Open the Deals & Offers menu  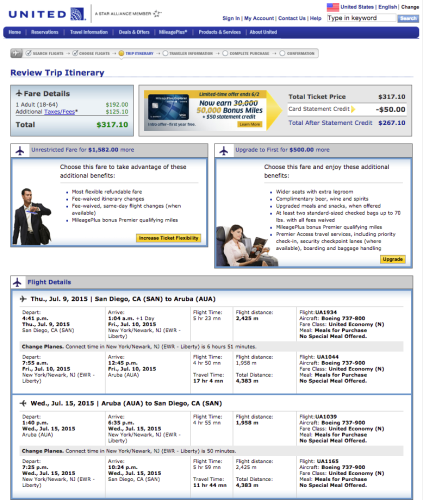coord(134,32)
